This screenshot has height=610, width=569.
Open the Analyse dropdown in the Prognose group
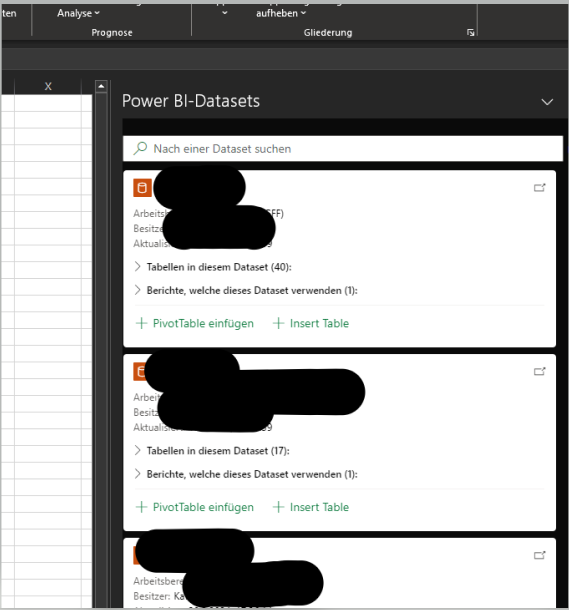[x=78, y=13]
